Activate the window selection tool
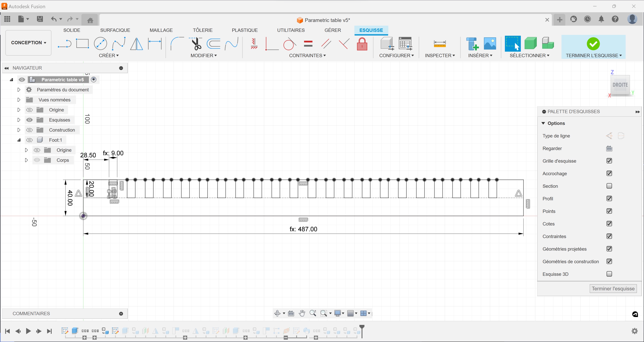 [513, 43]
